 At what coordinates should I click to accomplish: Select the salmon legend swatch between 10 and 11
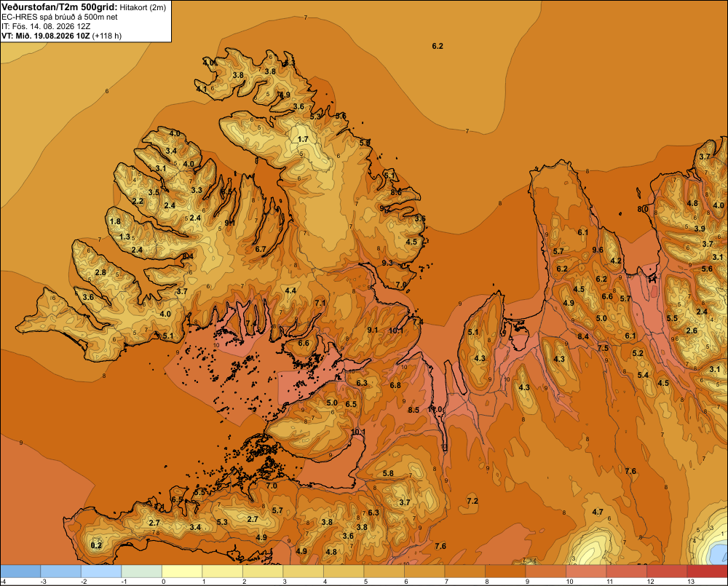[586, 571]
